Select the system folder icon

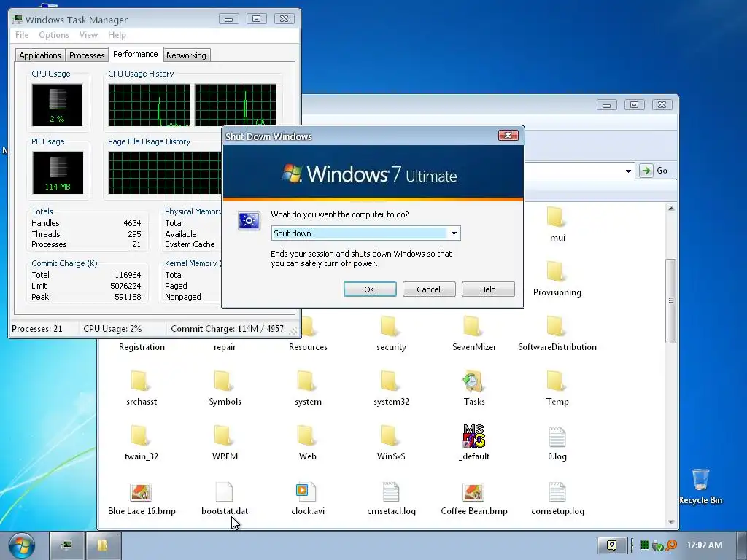[306, 381]
